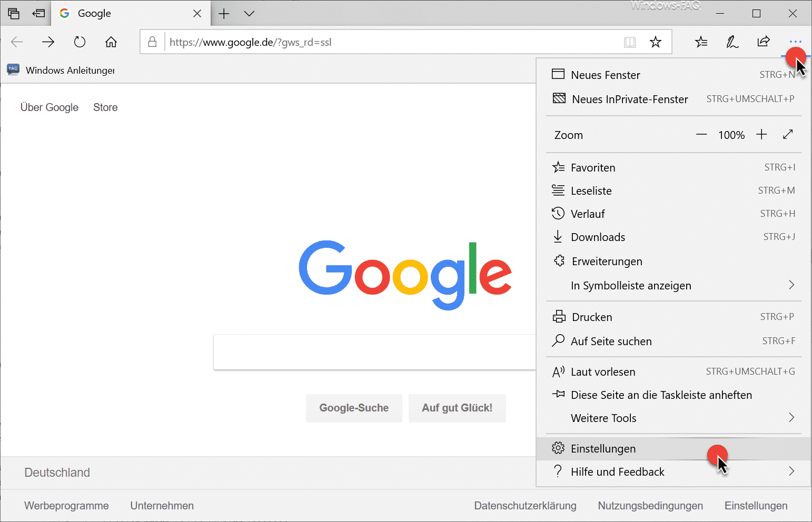The width and height of the screenshot is (812, 522).
Task: Open Einstellungen link in Google footer
Action: 756,506
